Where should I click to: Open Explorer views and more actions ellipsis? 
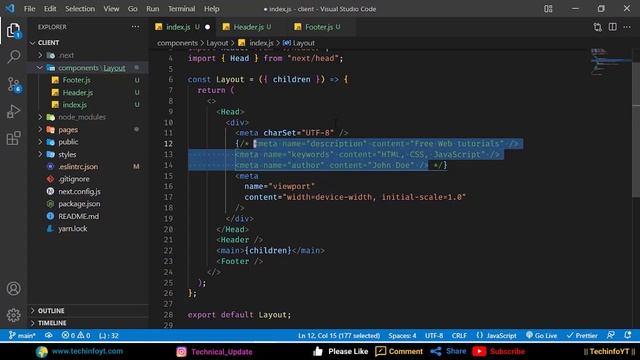(135, 27)
